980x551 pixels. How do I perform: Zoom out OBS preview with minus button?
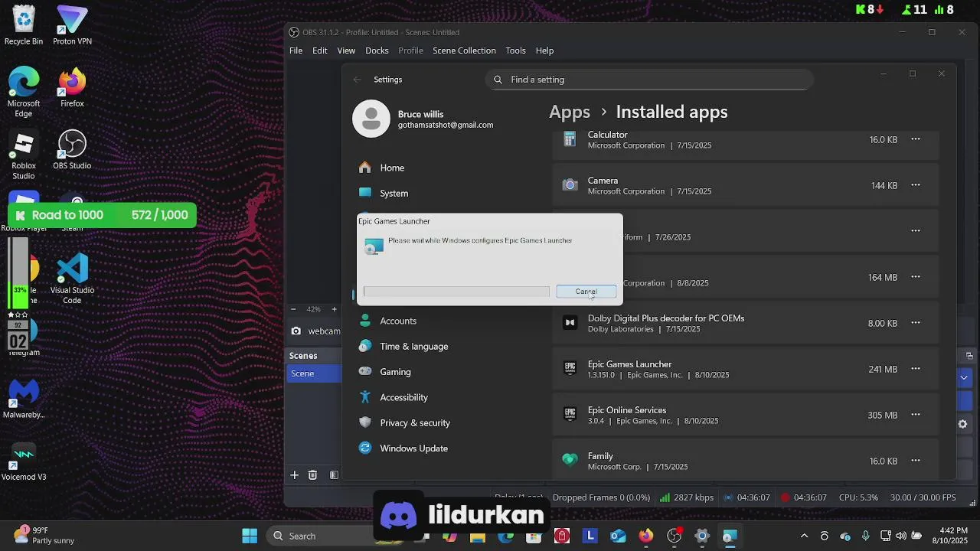tap(293, 309)
